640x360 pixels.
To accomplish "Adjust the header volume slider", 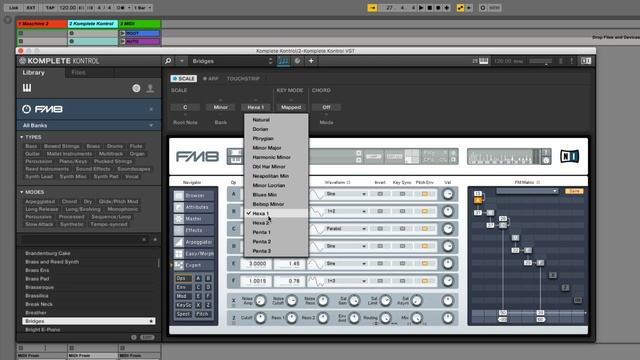I will click(x=540, y=61).
